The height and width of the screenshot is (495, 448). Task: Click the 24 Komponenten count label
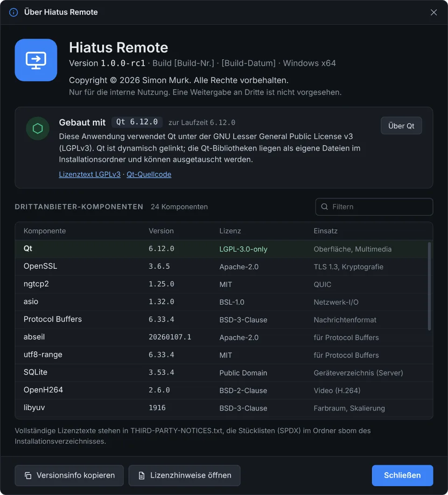point(179,207)
